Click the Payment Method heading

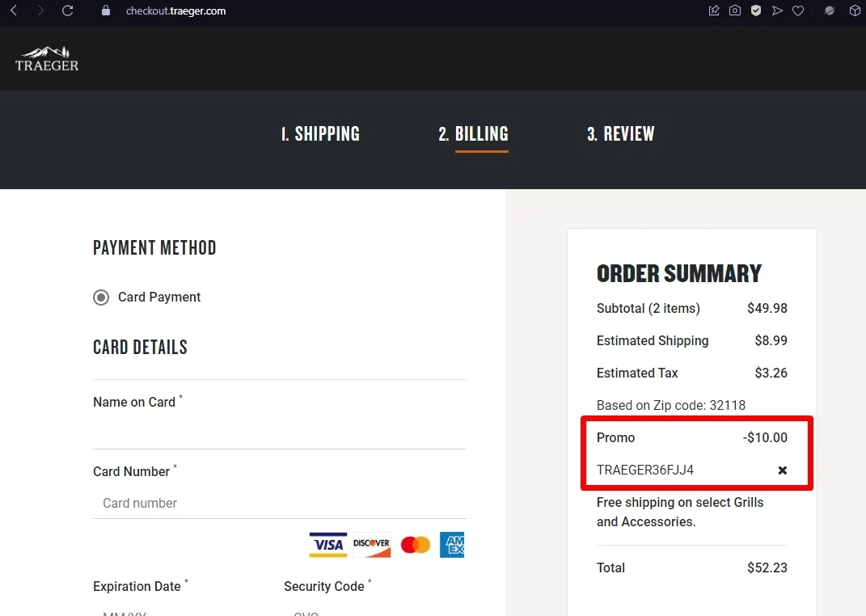click(x=154, y=248)
